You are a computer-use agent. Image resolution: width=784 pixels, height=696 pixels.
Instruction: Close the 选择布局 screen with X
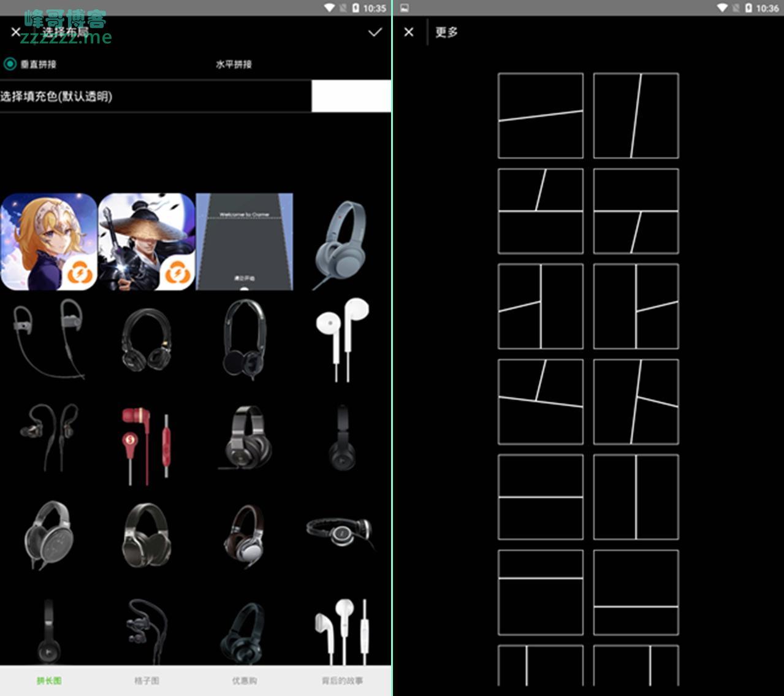(x=16, y=32)
